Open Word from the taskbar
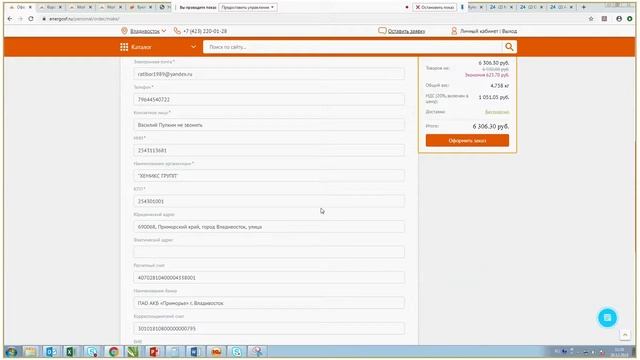Screen dimensions: 640x360 [195, 351]
